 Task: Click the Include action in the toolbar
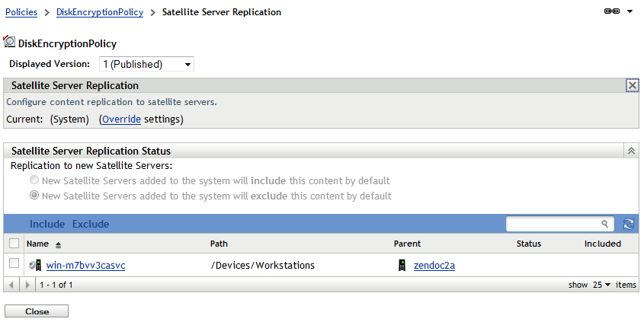[x=47, y=224]
